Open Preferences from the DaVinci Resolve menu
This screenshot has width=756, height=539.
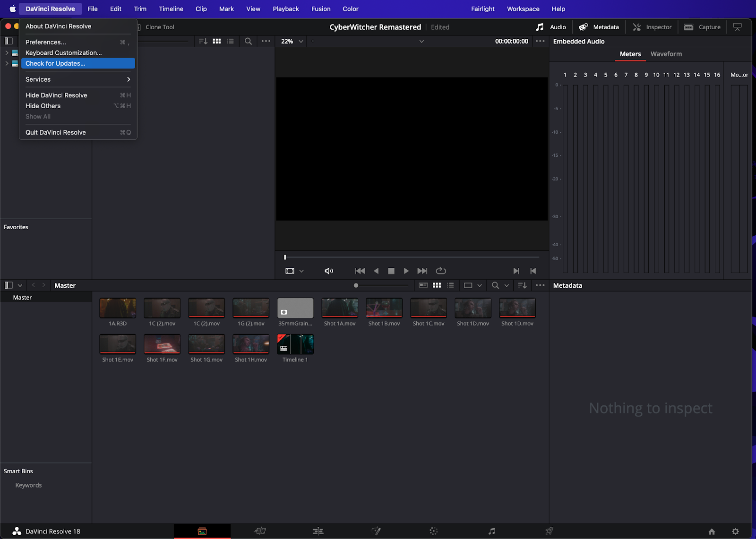78,42
